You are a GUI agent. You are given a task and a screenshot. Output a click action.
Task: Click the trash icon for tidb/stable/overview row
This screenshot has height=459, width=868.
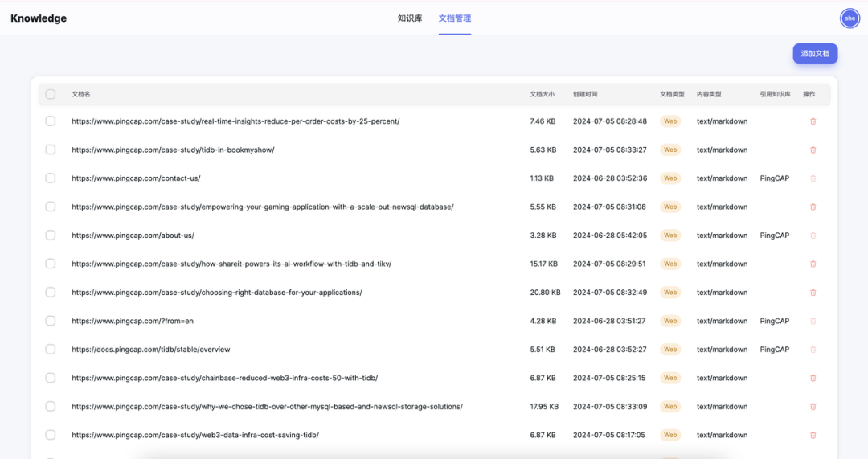(x=813, y=350)
